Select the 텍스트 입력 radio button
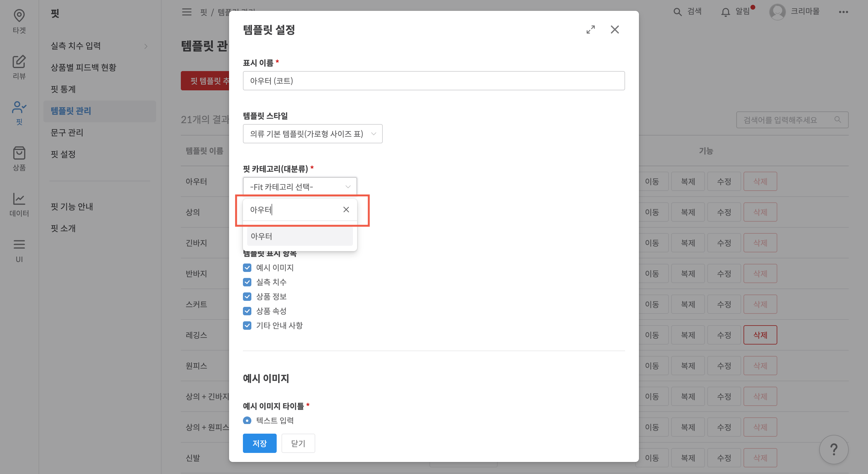The height and width of the screenshot is (474, 868). 247,420
